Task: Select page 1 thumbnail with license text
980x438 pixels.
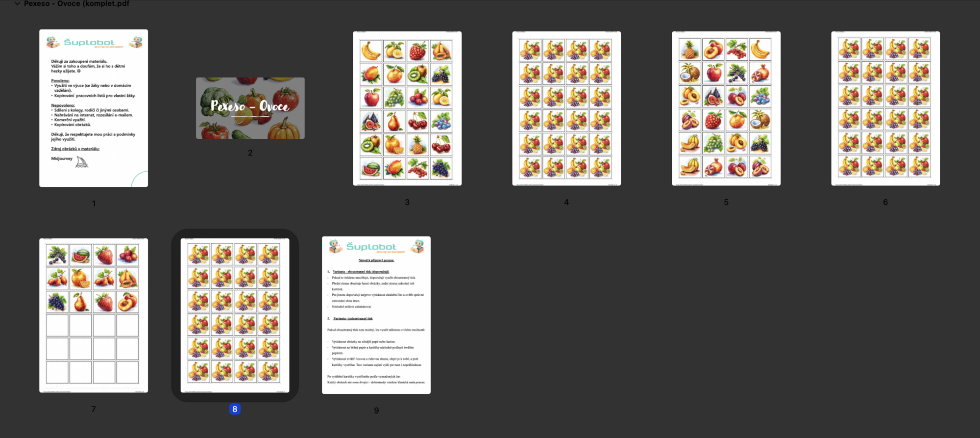Action: click(94, 108)
